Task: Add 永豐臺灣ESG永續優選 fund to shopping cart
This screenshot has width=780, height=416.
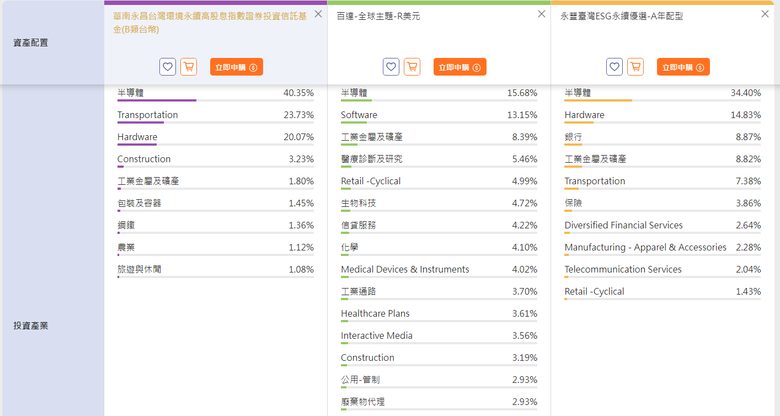Action: [x=635, y=67]
